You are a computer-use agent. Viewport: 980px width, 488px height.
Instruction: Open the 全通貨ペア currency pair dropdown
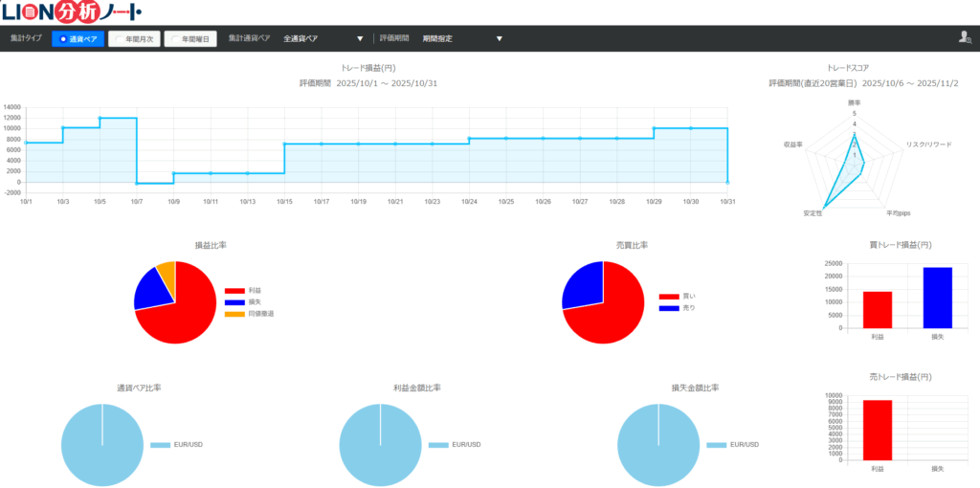coord(323,39)
